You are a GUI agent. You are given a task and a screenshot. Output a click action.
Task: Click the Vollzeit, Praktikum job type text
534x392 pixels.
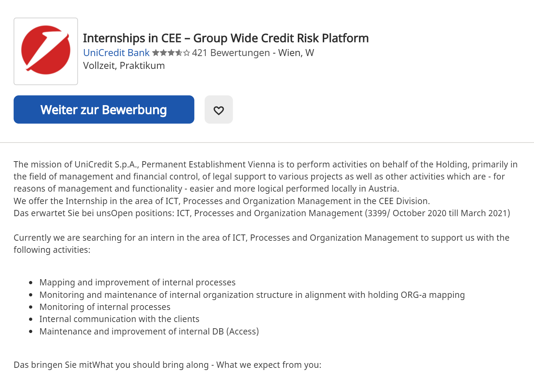(124, 66)
